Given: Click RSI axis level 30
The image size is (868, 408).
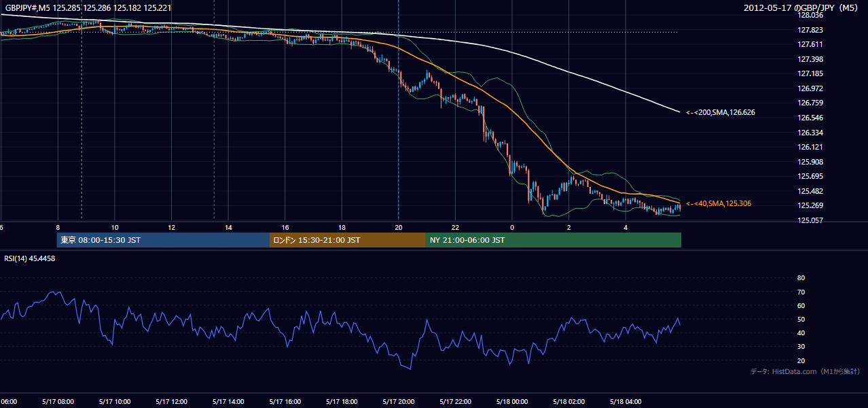Looking at the screenshot, I should (x=801, y=347).
